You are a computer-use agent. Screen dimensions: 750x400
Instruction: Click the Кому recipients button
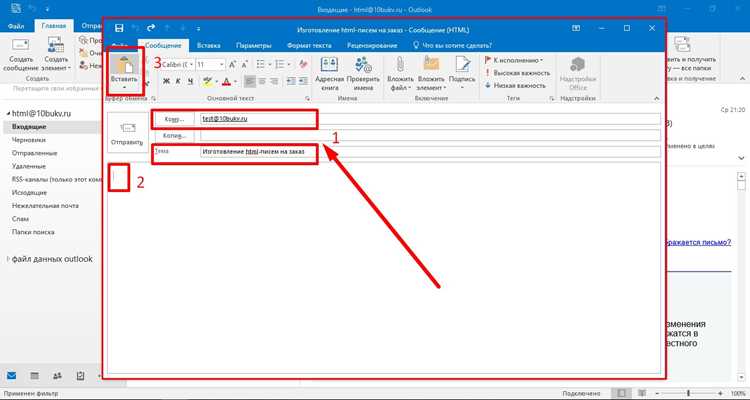174,119
